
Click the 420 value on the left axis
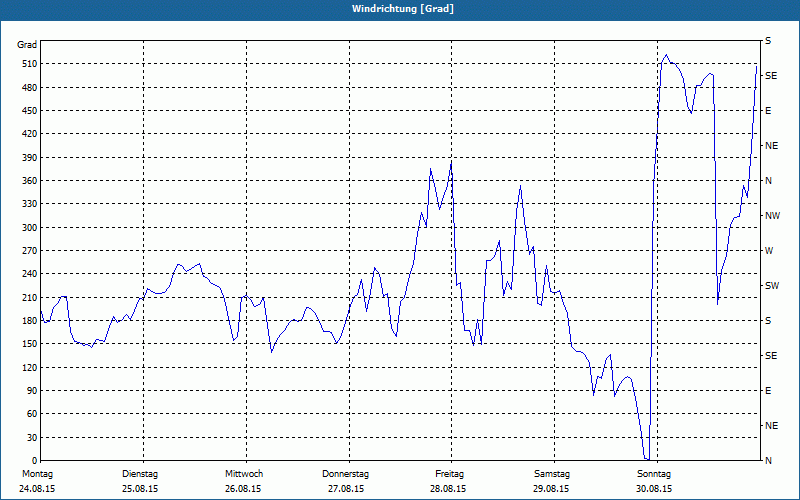coord(30,134)
